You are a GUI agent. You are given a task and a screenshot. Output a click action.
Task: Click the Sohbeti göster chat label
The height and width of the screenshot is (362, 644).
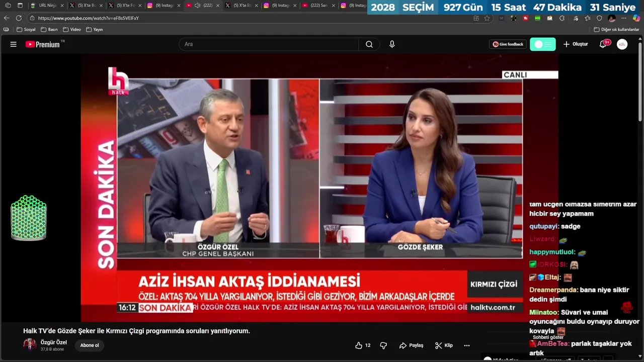[548, 337]
